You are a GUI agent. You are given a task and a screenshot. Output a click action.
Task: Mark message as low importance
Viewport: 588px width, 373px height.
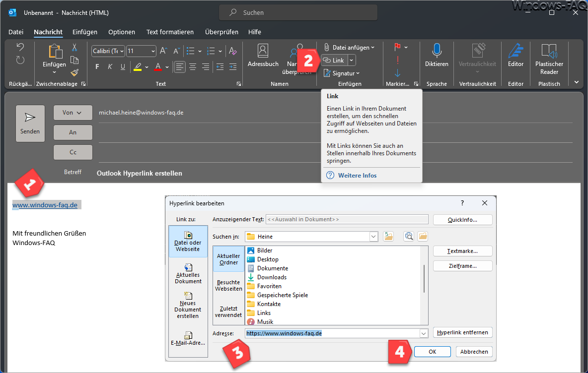click(x=397, y=72)
